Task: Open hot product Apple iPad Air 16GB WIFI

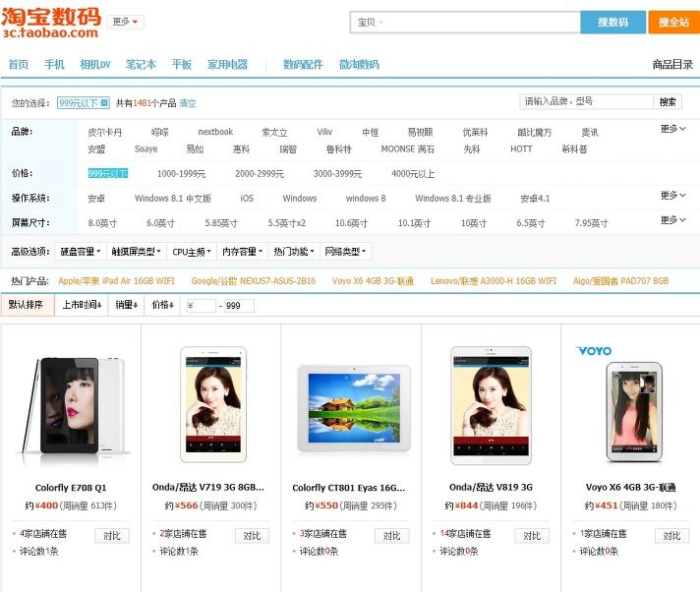Action: [x=117, y=281]
